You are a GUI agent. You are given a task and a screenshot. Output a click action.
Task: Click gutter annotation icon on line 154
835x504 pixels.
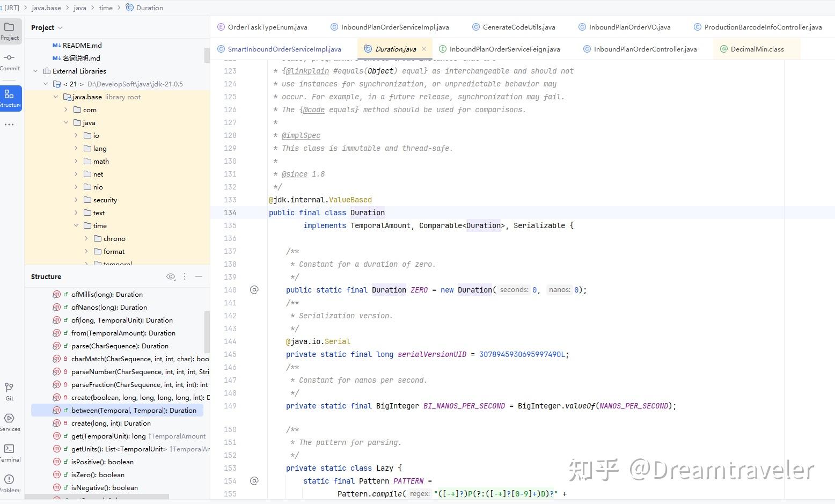(254, 481)
